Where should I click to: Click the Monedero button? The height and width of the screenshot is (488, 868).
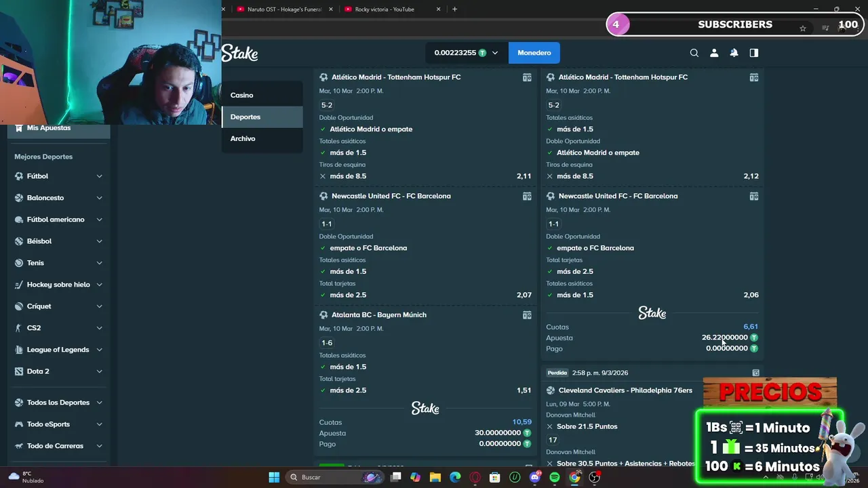point(534,53)
